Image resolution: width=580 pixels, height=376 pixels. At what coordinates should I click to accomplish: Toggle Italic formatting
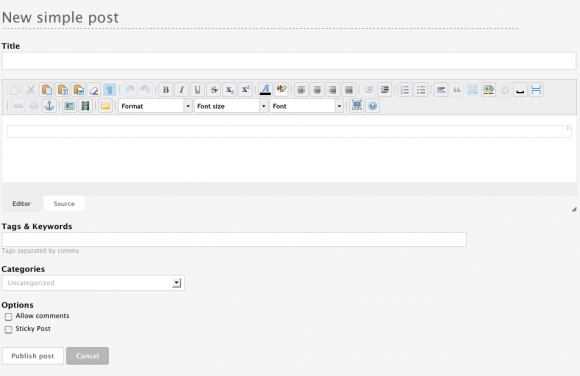[x=182, y=90]
